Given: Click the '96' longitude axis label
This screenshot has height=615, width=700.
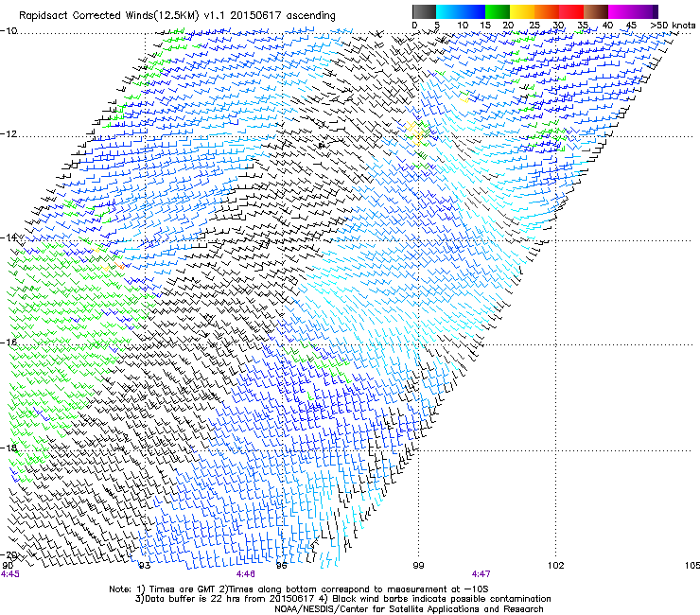Looking at the screenshot, I should pos(282,566).
